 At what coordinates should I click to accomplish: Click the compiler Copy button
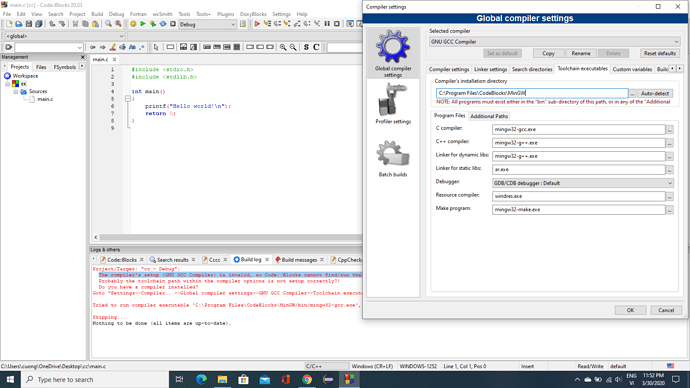coord(548,53)
